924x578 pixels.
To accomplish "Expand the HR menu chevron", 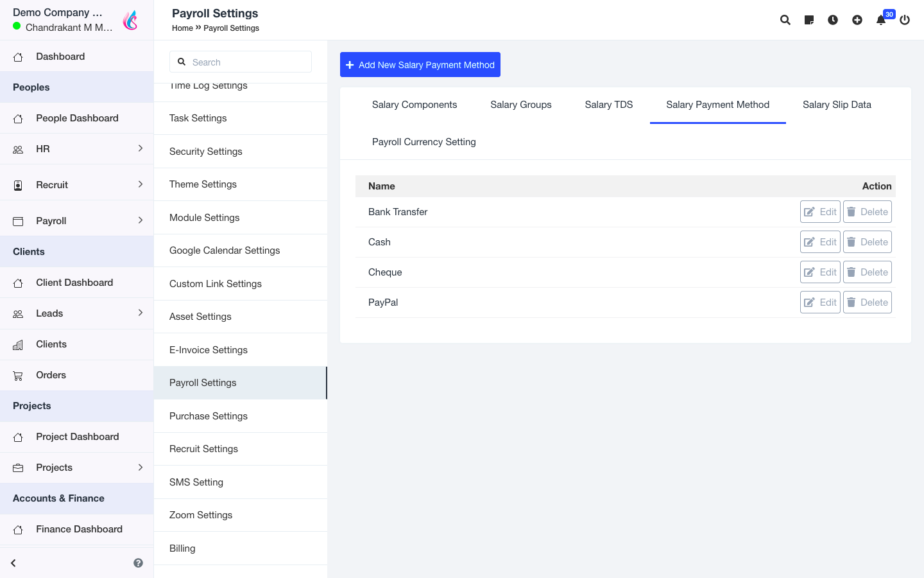I will coord(140,148).
